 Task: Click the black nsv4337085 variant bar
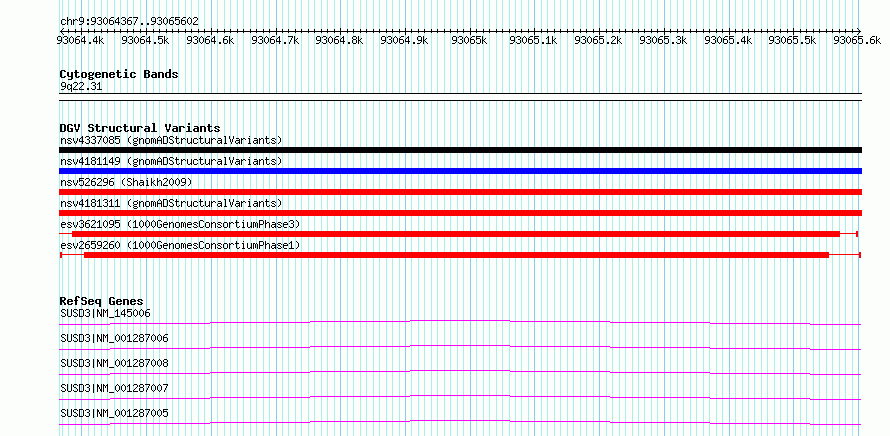pyautogui.click(x=460, y=150)
